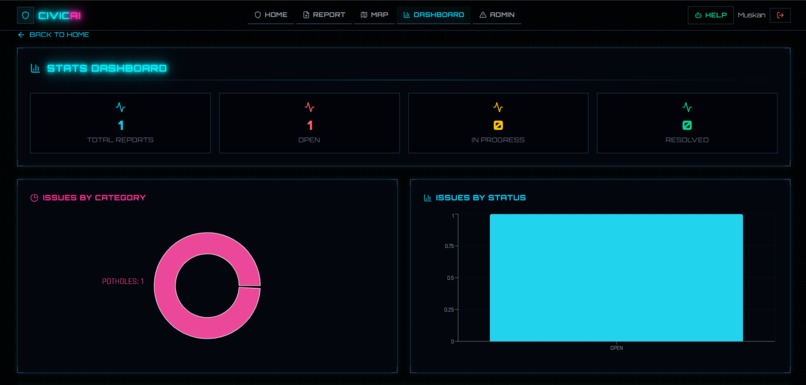Click the green Help button

[710, 15]
